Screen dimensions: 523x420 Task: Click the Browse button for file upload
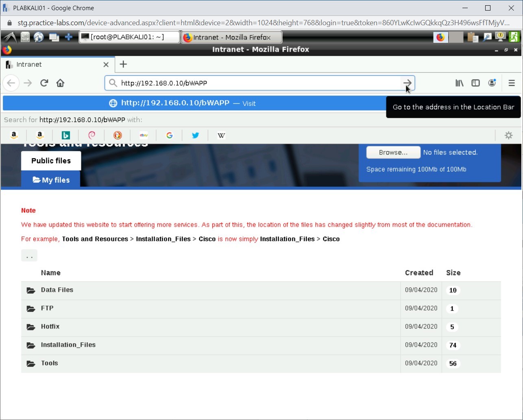click(x=393, y=152)
